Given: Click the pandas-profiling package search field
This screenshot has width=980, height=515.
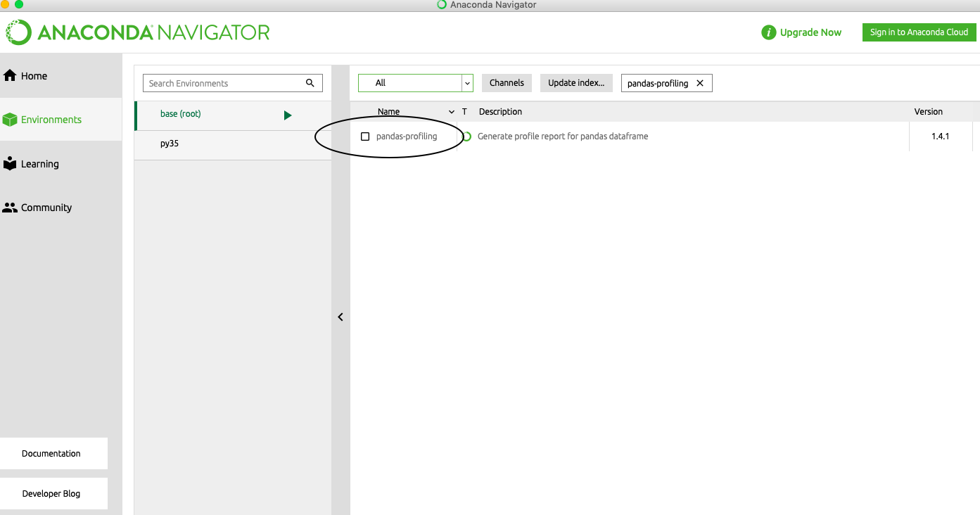Looking at the screenshot, I should [x=667, y=83].
